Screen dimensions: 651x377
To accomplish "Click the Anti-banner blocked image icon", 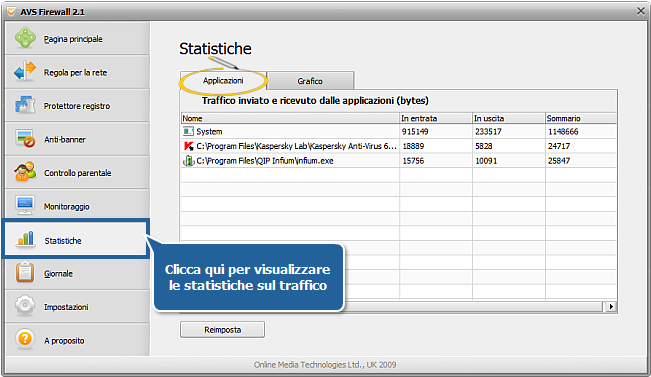I will pyautogui.click(x=25, y=138).
